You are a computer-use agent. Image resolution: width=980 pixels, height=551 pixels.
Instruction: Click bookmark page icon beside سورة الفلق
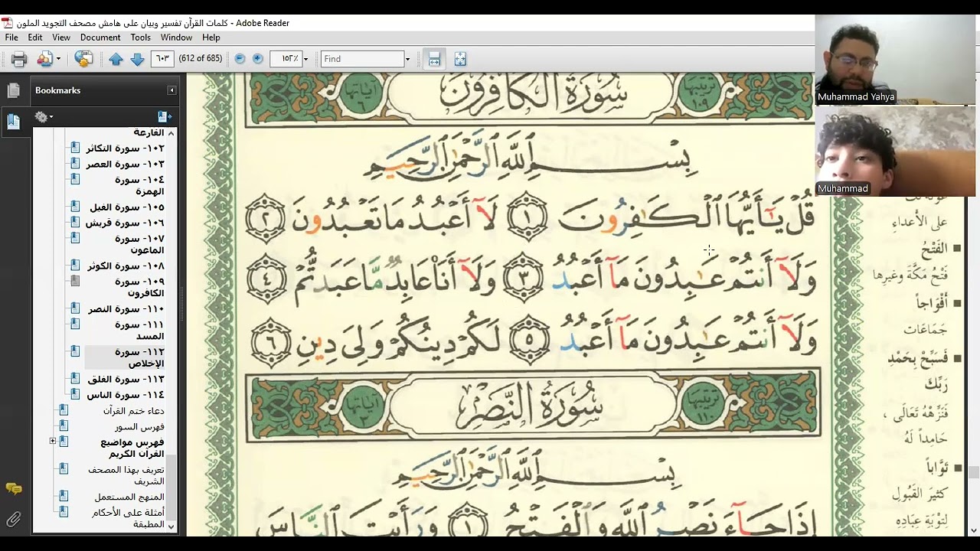pyautogui.click(x=75, y=379)
